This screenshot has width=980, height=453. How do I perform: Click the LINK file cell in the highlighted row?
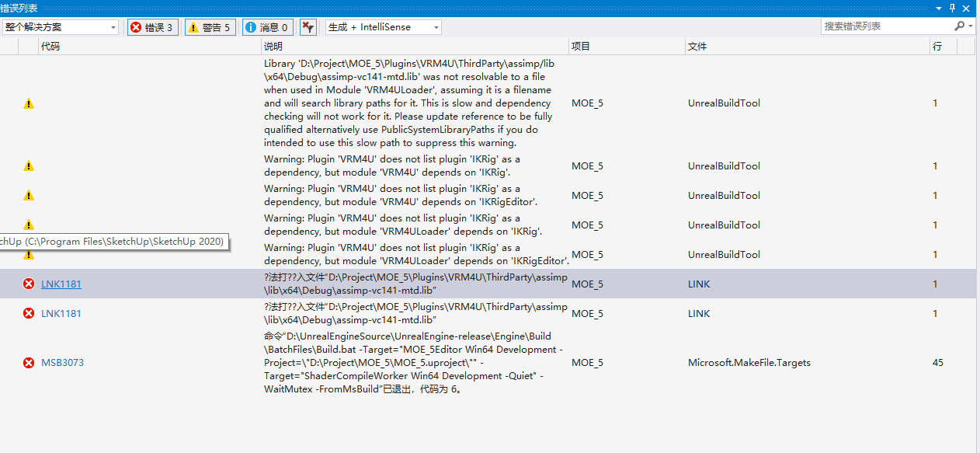(700, 284)
